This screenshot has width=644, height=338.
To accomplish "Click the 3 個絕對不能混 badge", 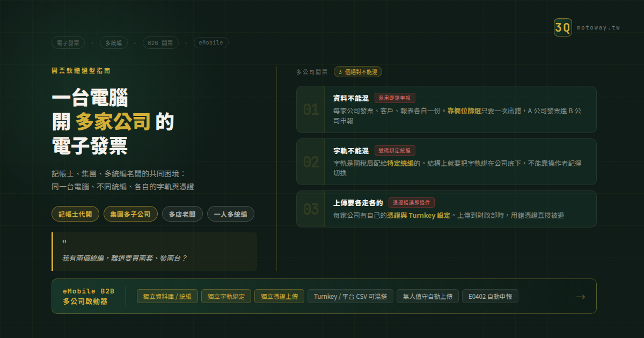I will pyautogui.click(x=358, y=72).
